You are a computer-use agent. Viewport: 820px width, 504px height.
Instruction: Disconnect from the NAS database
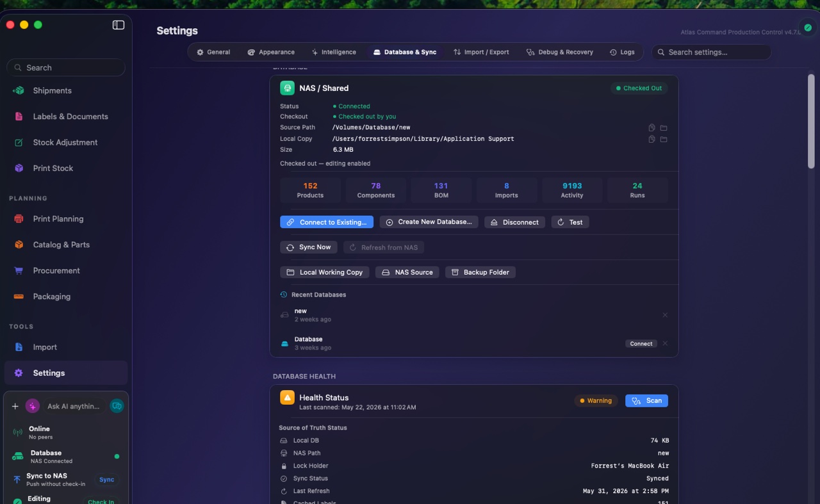[514, 222]
